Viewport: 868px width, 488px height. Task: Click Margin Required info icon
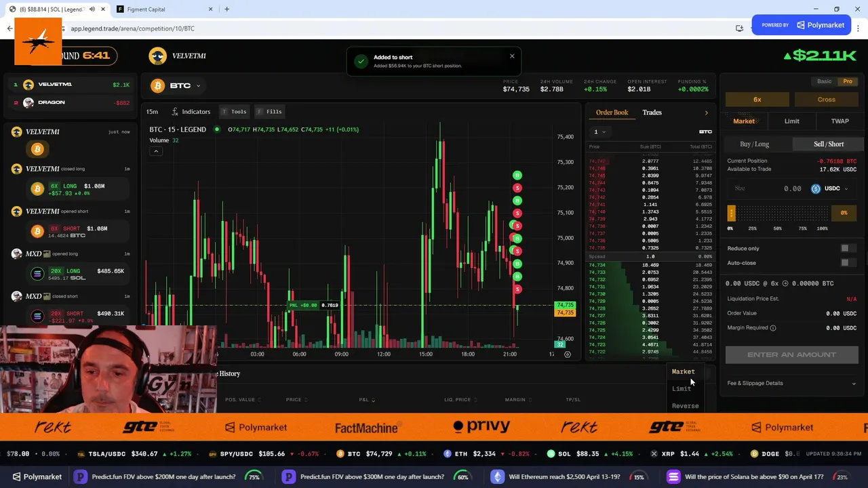pyautogui.click(x=772, y=328)
